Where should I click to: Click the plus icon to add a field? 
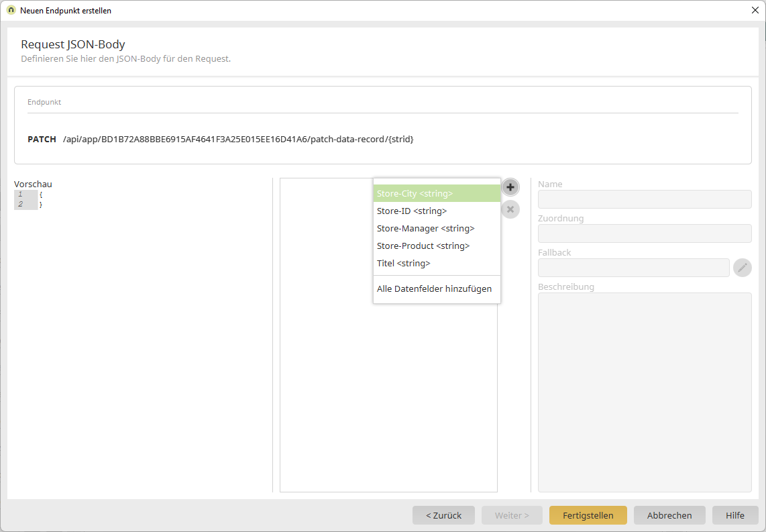coord(510,187)
